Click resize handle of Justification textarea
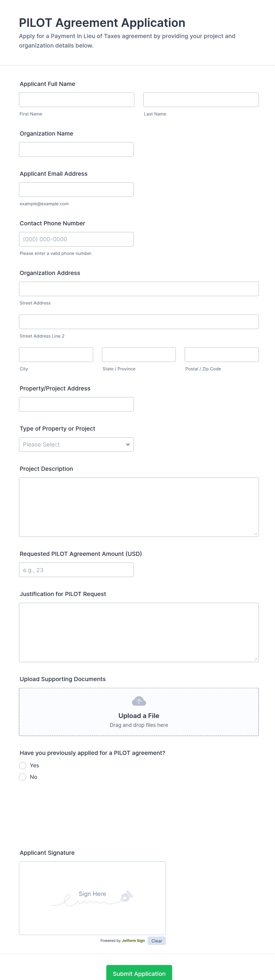 pyautogui.click(x=255, y=659)
